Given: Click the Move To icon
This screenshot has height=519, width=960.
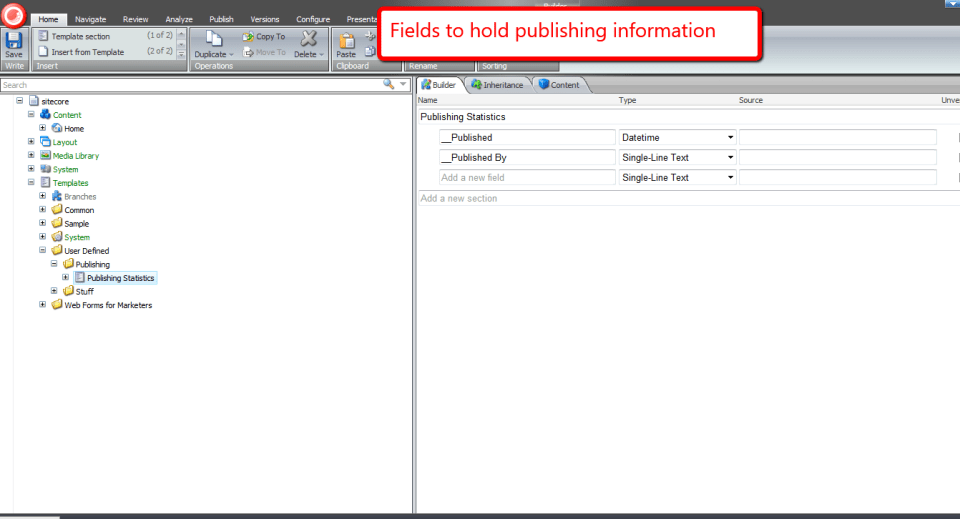Looking at the screenshot, I should 249,53.
